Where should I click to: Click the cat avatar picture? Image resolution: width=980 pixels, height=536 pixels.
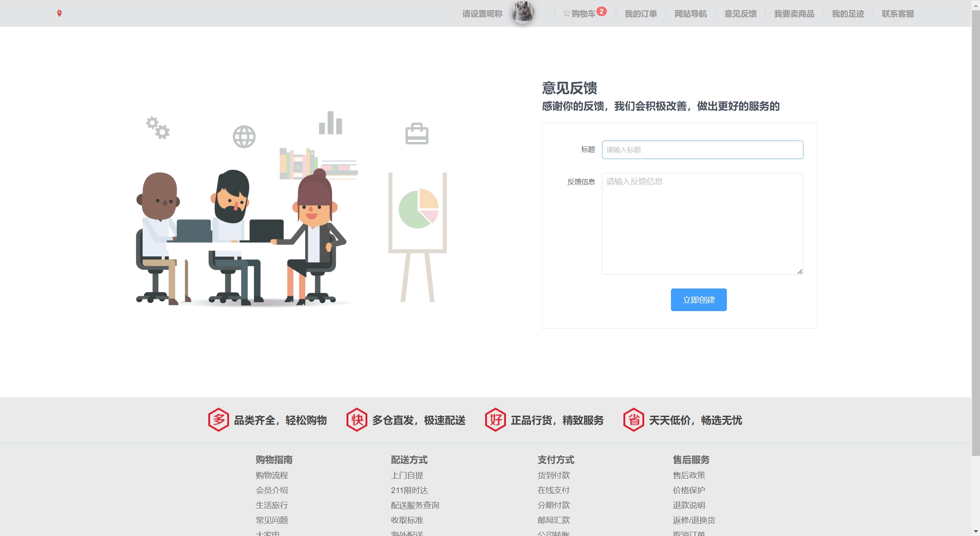tap(523, 12)
